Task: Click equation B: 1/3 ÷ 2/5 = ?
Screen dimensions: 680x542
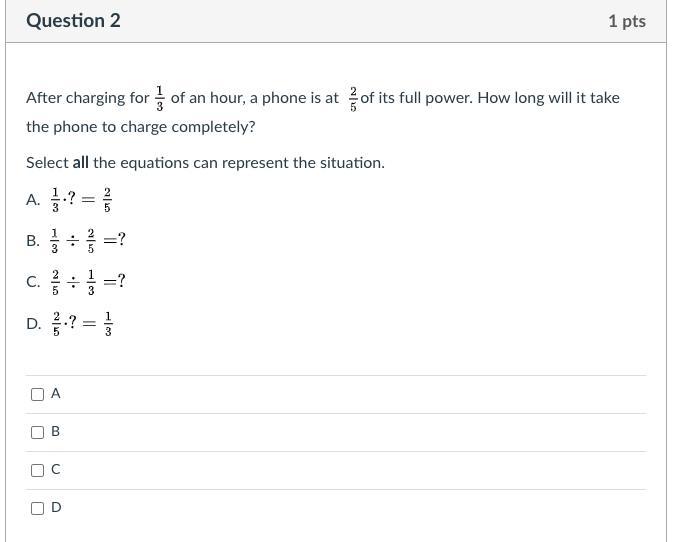Action: 88,240
